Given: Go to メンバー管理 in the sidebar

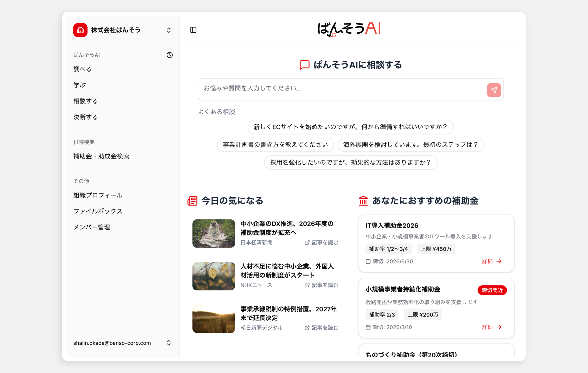Looking at the screenshot, I should coord(92,227).
